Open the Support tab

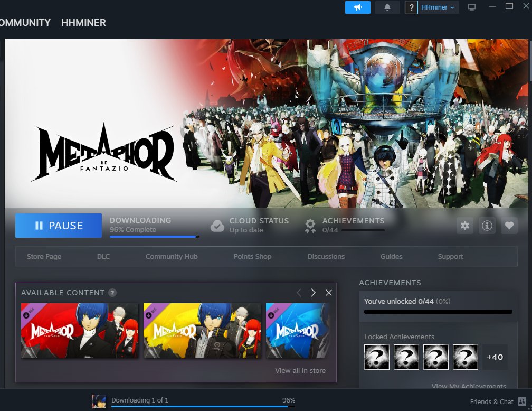pyautogui.click(x=450, y=256)
